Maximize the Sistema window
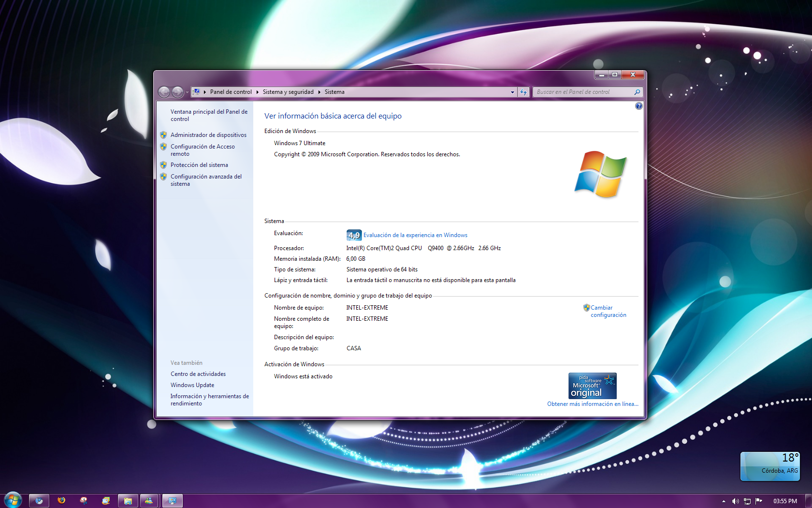 615,75
